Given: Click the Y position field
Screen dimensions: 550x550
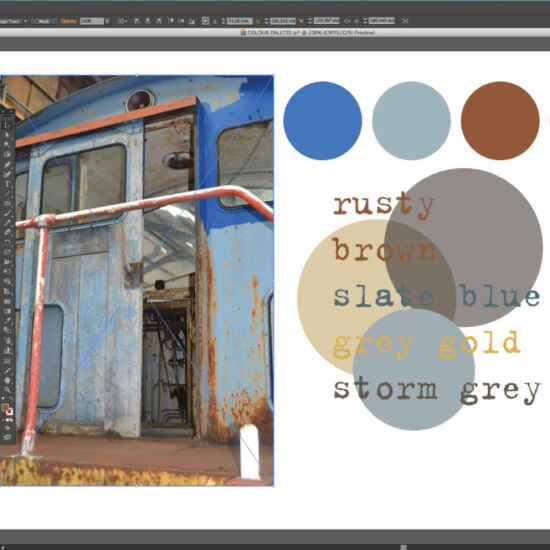Looking at the screenshot, I should [x=283, y=21].
